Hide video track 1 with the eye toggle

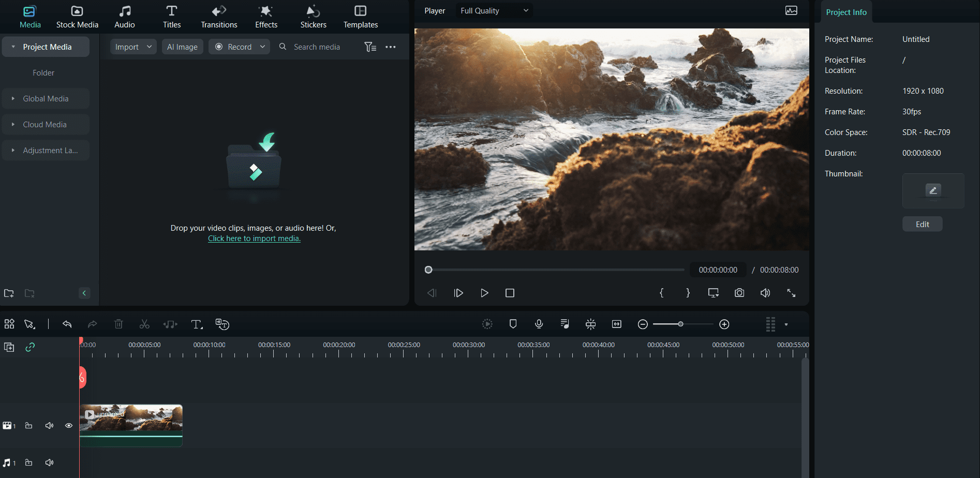click(69, 425)
